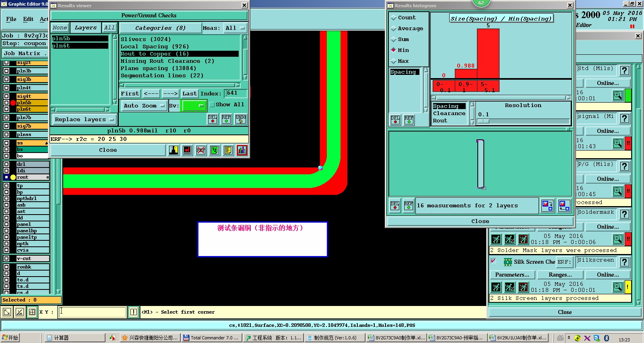Viewport: 644px width, 343px height.
Task: Click the help question mark beside Soldermask
Action: click(624, 214)
